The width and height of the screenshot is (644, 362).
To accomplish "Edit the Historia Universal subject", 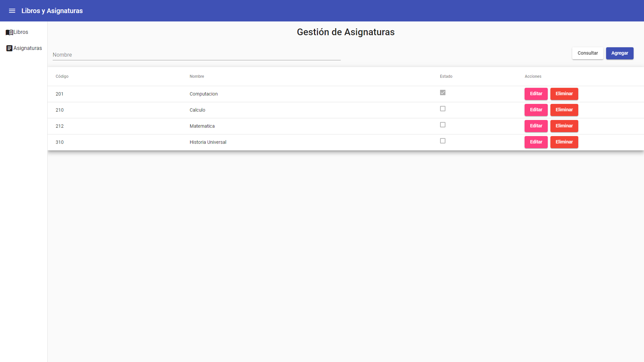I will click(536, 142).
